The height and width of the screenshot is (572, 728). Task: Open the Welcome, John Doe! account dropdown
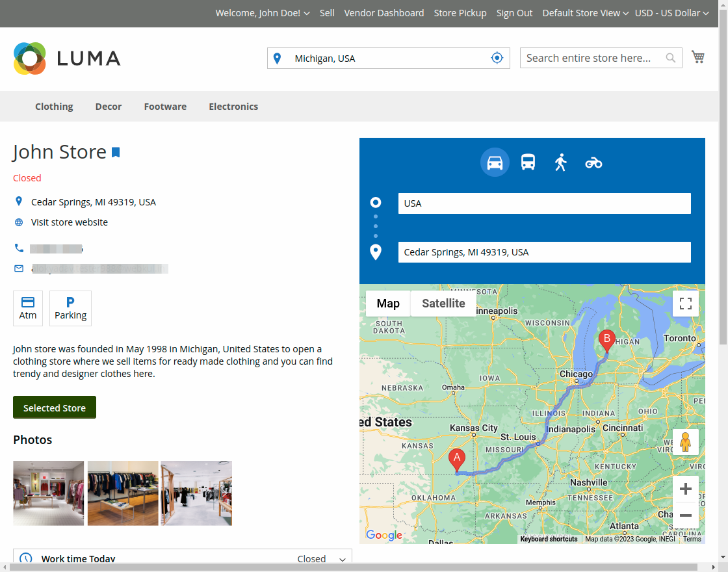point(263,13)
